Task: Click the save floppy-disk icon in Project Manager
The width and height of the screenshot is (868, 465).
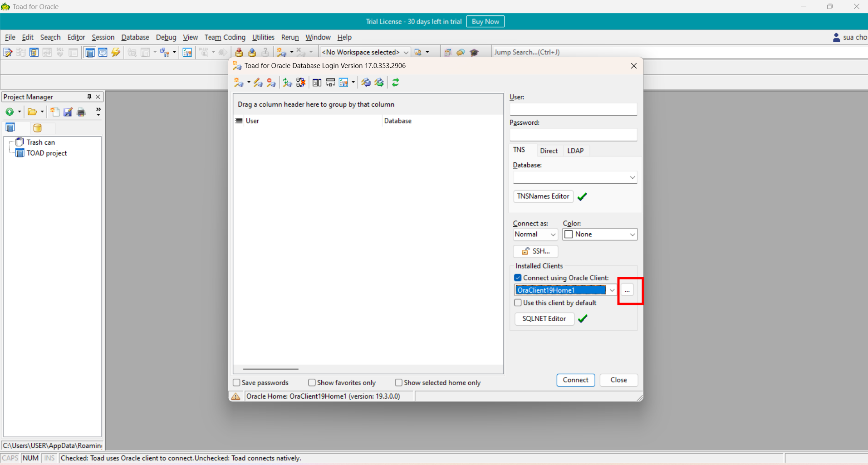Action: (68, 112)
